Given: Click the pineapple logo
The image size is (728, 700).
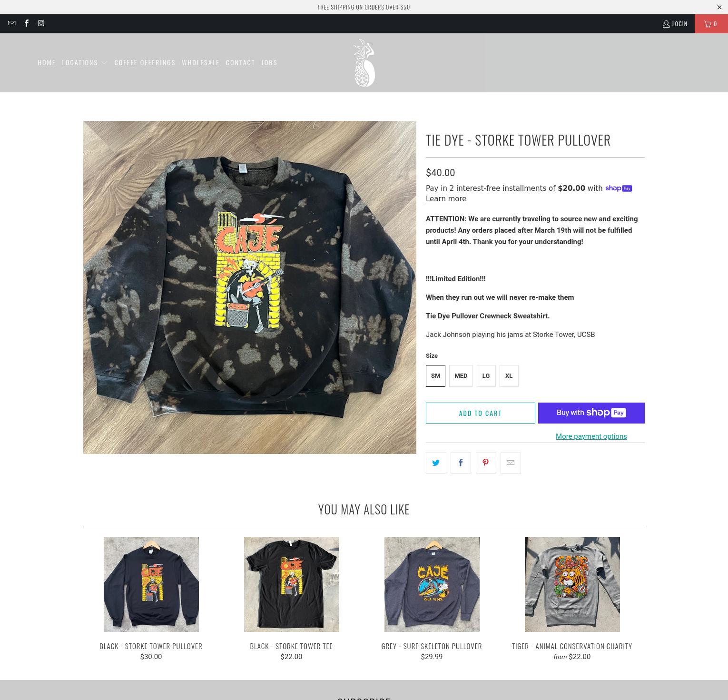Looking at the screenshot, I should pos(364,63).
